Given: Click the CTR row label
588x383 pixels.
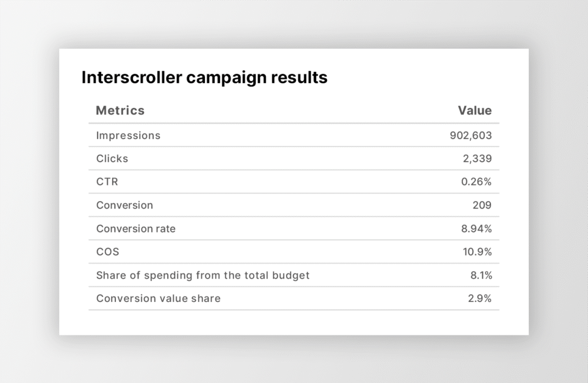Looking at the screenshot, I should (x=107, y=182).
